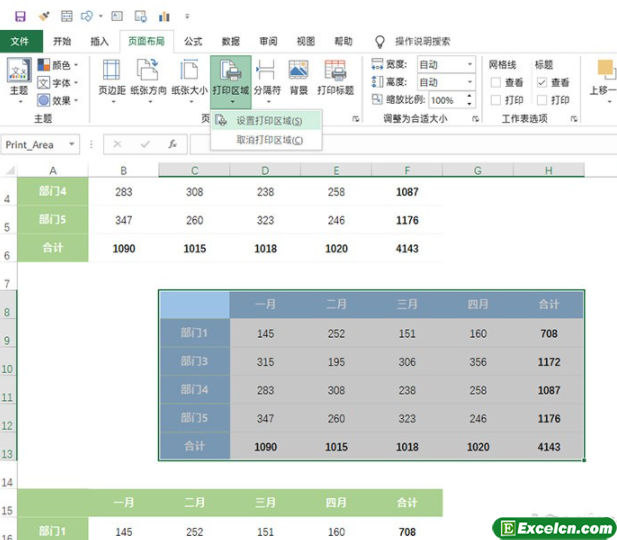This screenshot has width=617, height=540.
Task: Click the calculator-like icon in quick toolbar
Action: (x=67, y=16)
